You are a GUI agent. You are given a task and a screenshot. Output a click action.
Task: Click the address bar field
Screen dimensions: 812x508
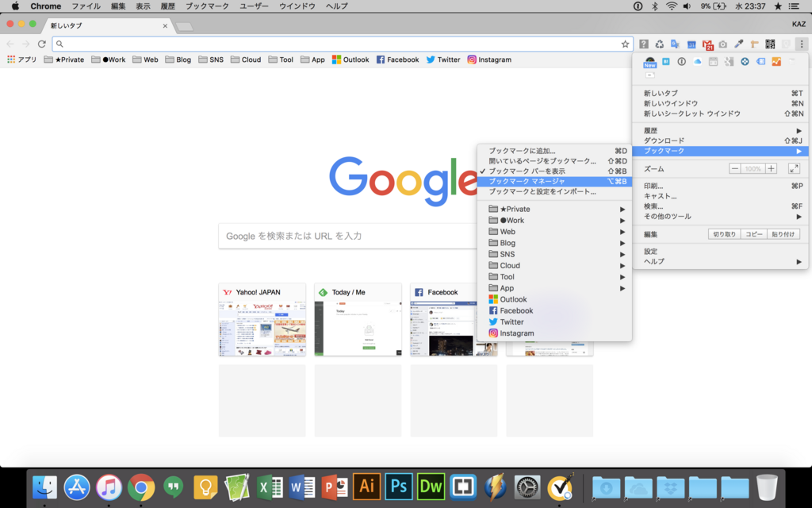tap(342, 44)
